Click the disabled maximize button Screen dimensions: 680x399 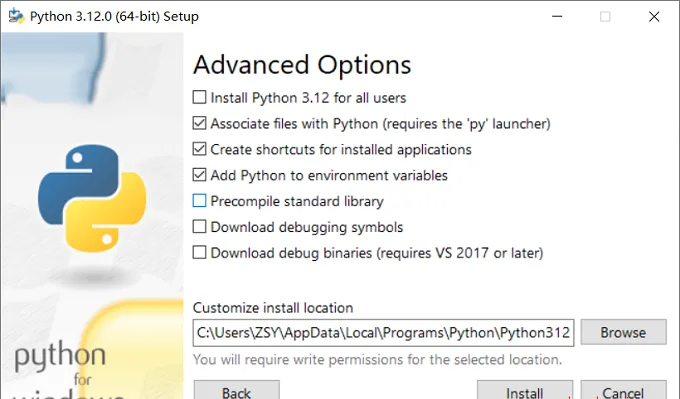click(605, 16)
